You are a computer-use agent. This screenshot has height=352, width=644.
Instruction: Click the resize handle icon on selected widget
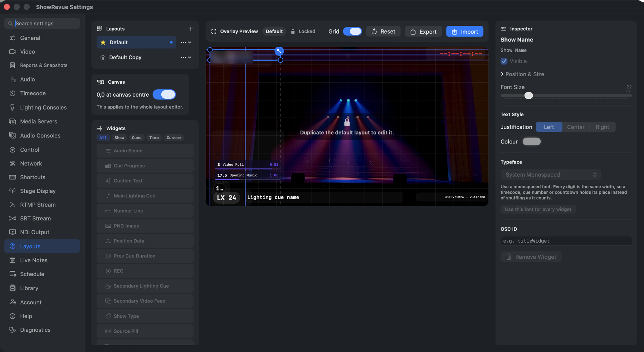(x=279, y=52)
